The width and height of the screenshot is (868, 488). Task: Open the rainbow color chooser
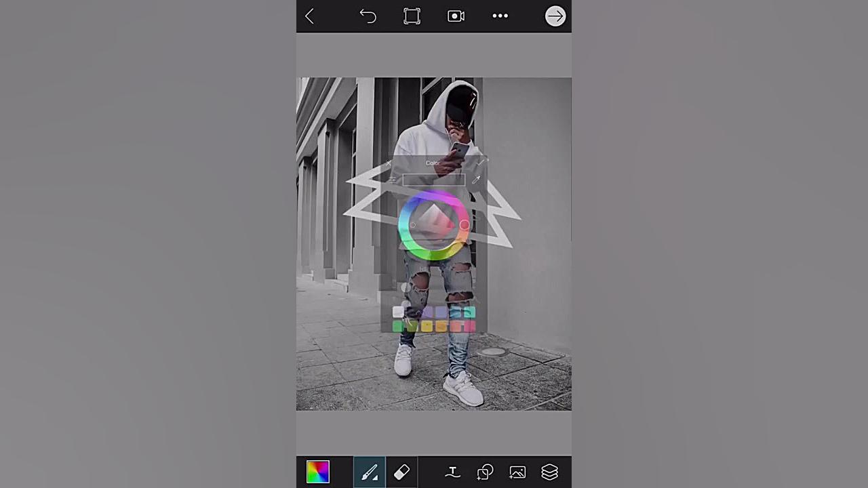pos(318,472)
